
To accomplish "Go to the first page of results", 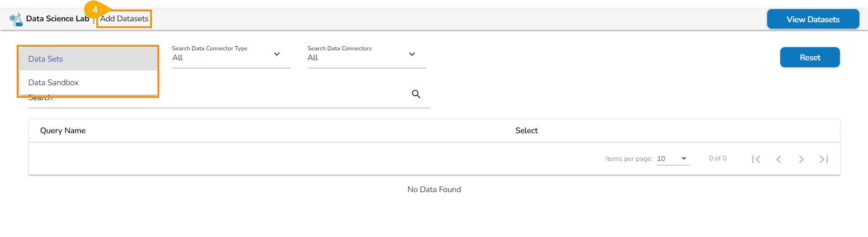I will pos(756,159).
